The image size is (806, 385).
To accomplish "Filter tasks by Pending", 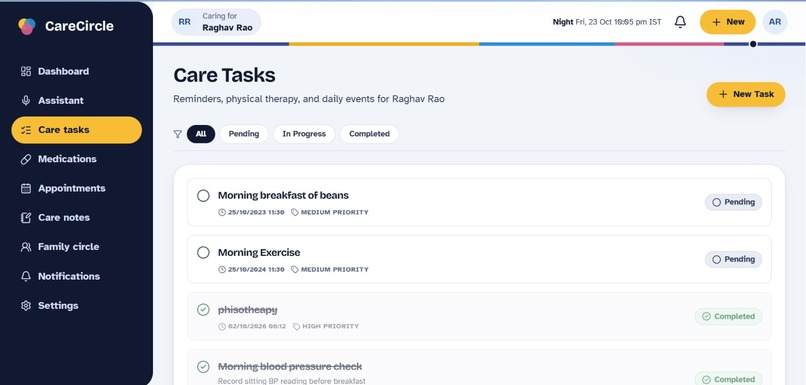I will (244, 134).
